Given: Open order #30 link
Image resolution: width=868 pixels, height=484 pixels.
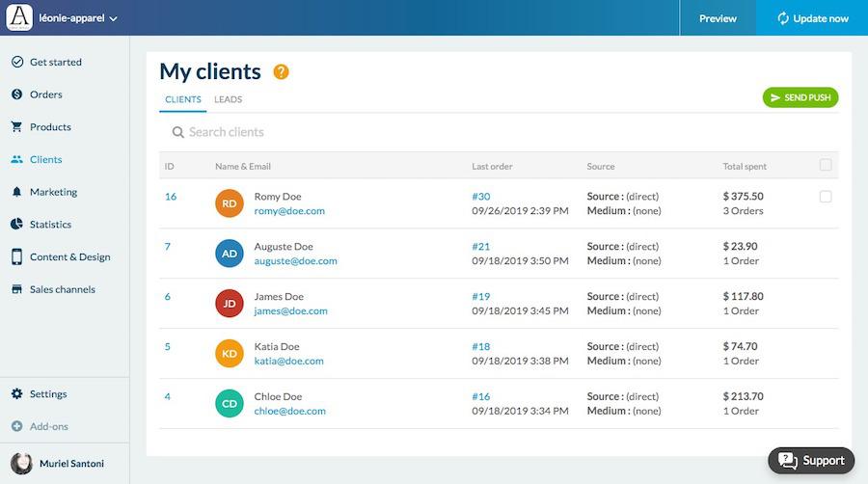Looking at the screenshot, I should 480,197.
